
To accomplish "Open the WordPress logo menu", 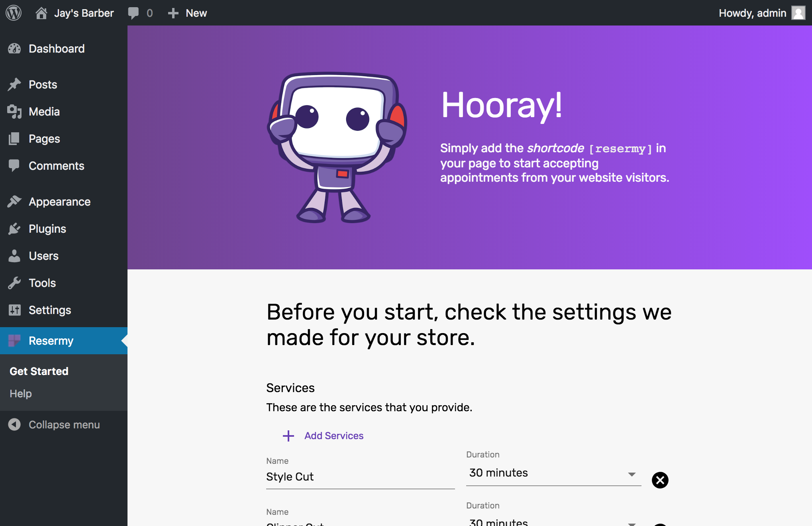I will click(14, 13).
